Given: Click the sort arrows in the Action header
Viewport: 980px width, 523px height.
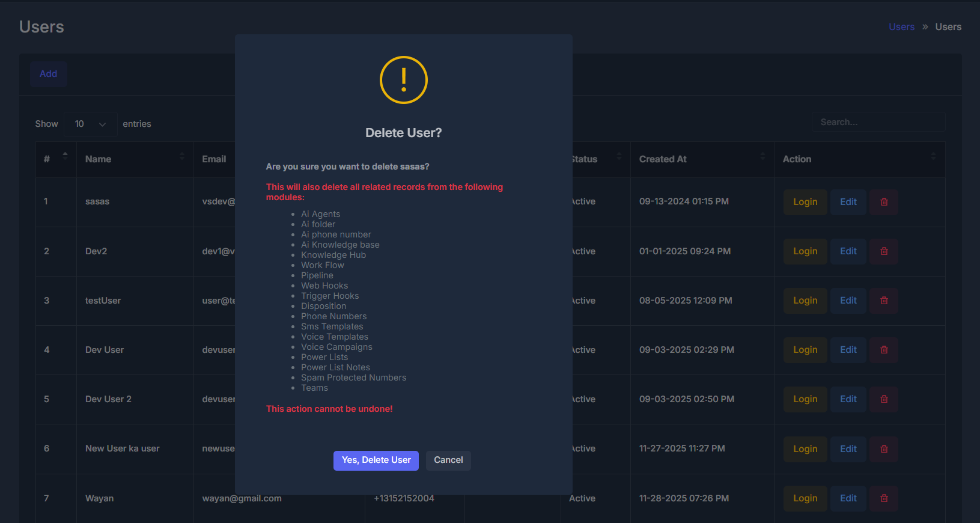Looking at the screenshot, I should (933, 156).
